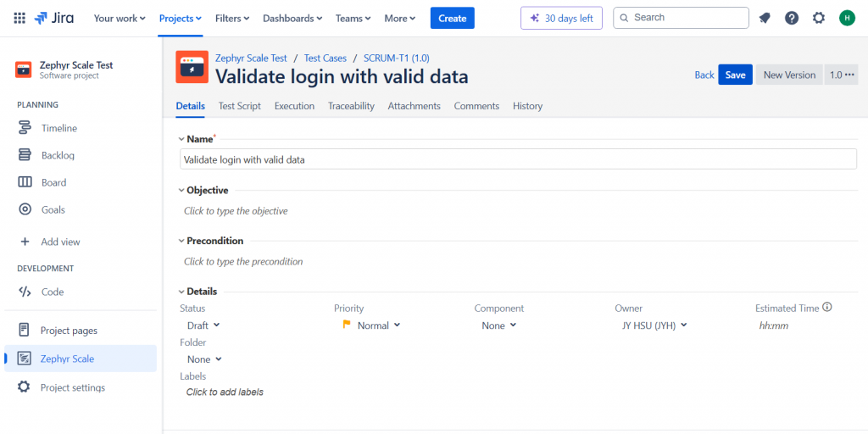Click the Save button
Screen dimensions: 868x434
(735, 75)
